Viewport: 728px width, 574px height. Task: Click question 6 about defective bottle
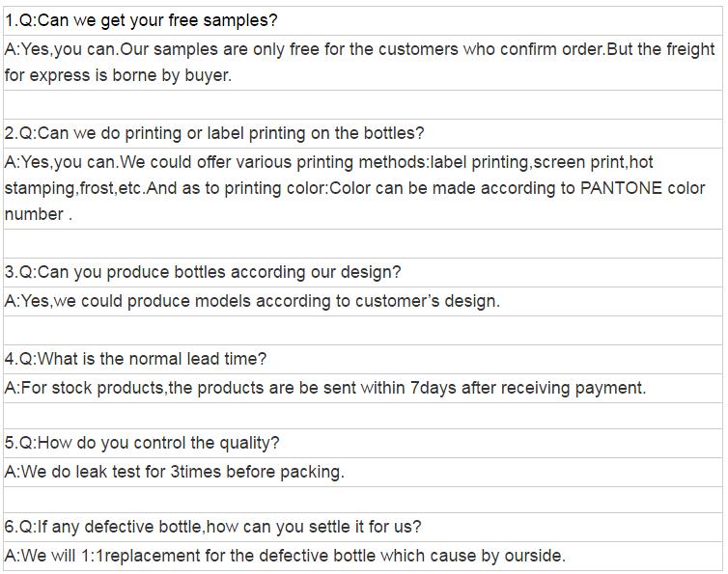coord(212,527)
